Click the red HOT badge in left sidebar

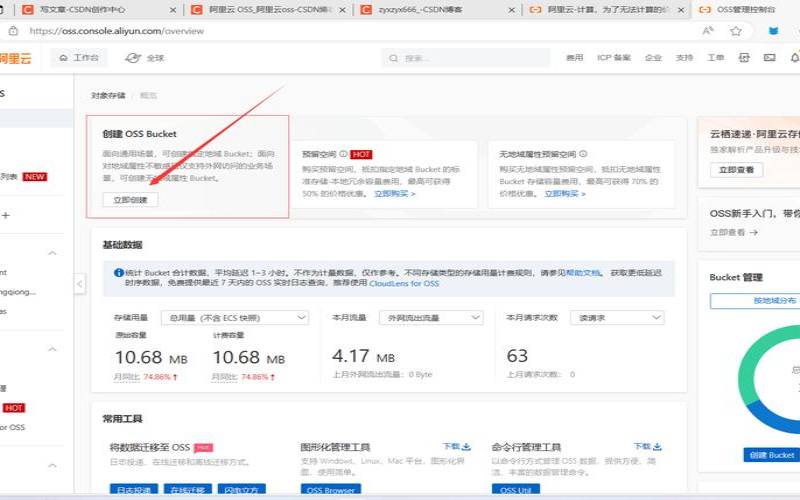pyautogui.click(x=14, y=408)
